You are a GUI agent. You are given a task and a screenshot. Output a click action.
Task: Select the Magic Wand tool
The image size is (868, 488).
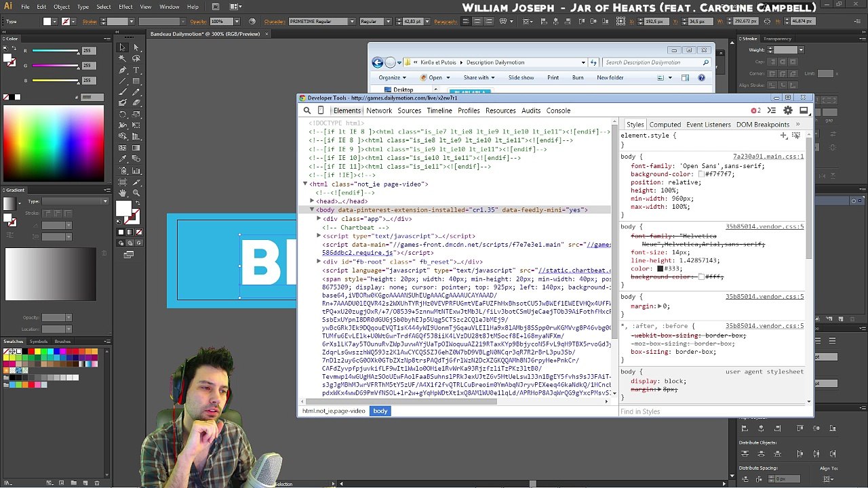tap(122, 58)
